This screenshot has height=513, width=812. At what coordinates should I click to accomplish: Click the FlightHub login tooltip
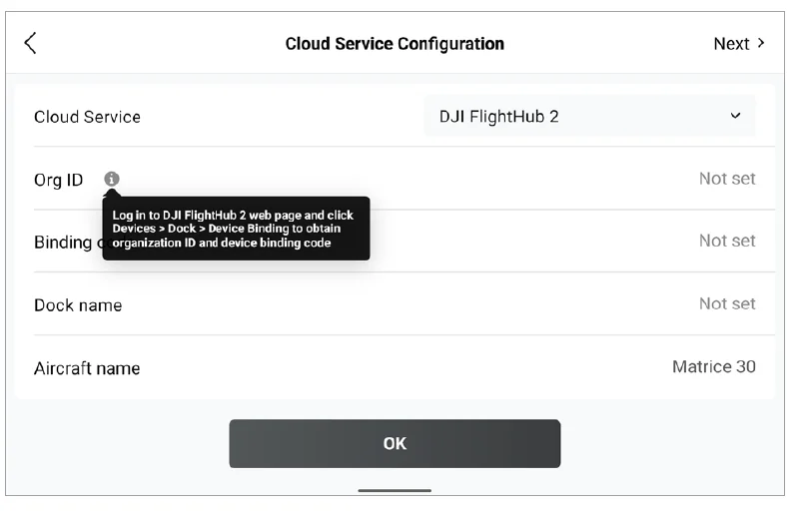(x=236, y=229)
